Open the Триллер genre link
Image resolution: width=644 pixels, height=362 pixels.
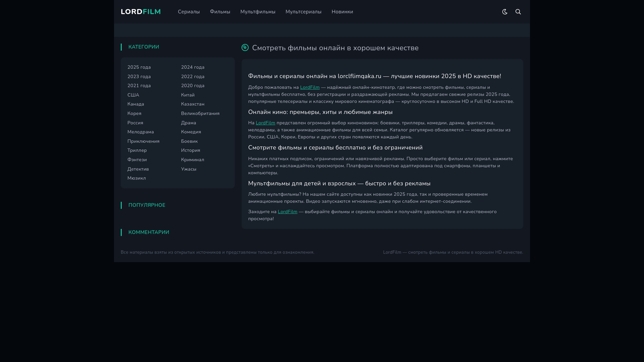pos(137,150)
